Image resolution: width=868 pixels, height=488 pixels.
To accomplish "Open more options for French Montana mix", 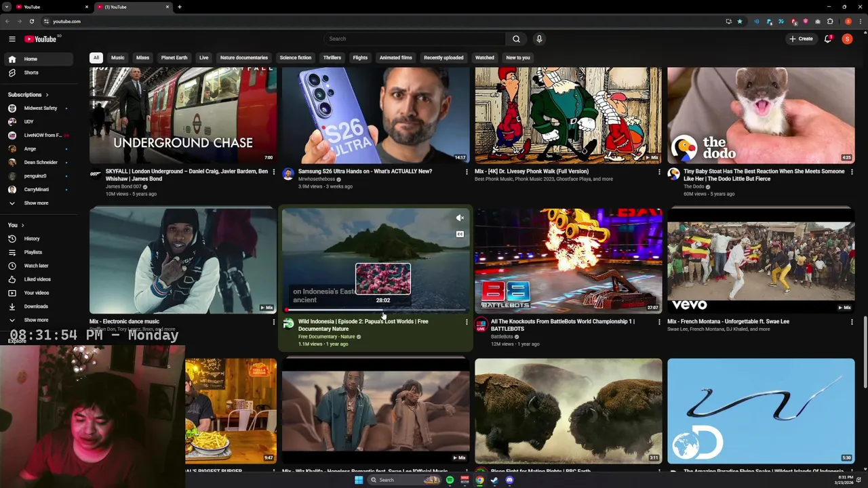I will pyautogui.click(x=852, y=322).
